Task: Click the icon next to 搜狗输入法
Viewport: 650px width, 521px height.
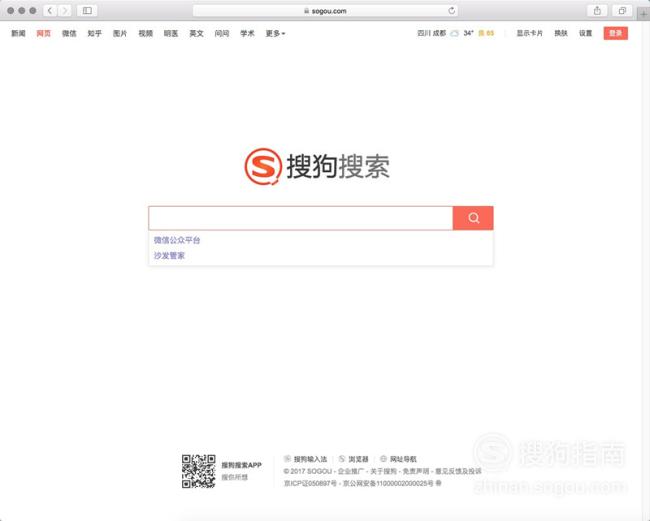Action: 287,458
